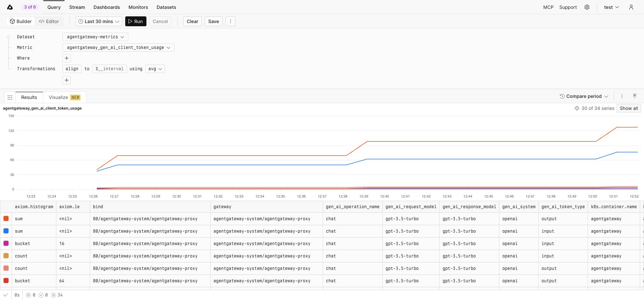This screenshot has height=300, width=644.
Task: Toggle the amber count input series swatch
Action: click(6, 256)
